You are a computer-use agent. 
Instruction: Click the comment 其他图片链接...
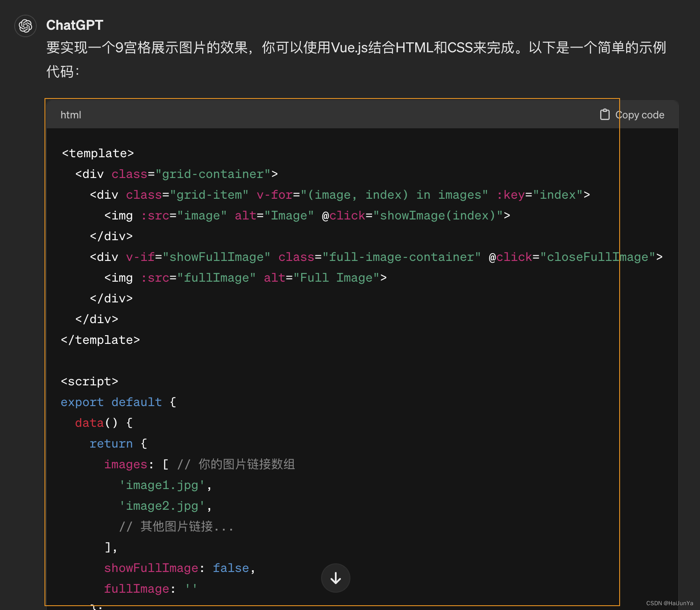[176, 527]
